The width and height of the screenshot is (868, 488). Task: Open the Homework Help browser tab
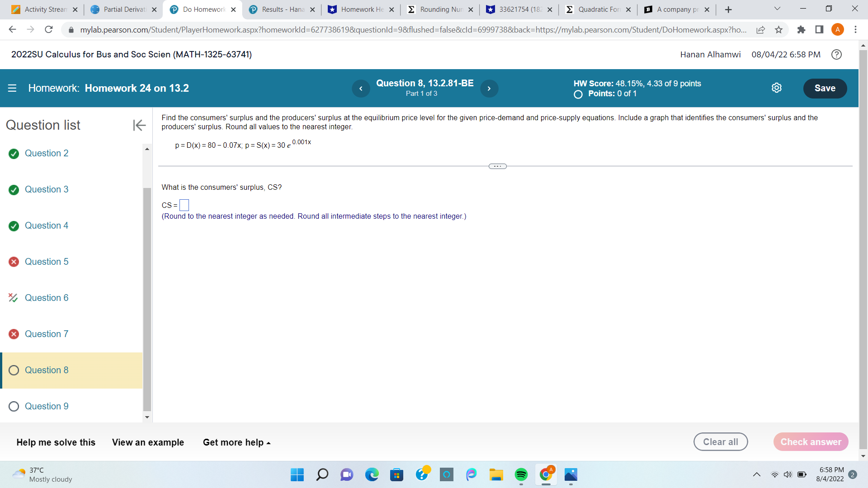tap(356, 9)
